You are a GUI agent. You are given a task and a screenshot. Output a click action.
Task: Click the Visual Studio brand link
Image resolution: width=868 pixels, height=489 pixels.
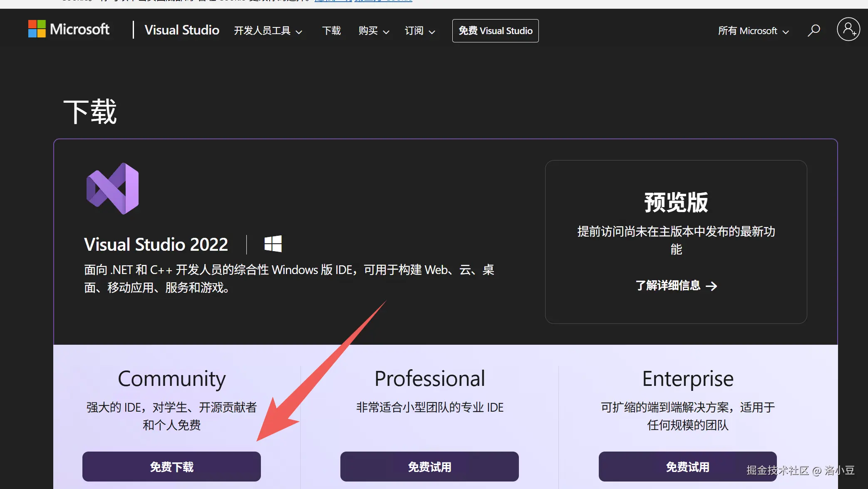pyautogui.click(x=182, y=30)
